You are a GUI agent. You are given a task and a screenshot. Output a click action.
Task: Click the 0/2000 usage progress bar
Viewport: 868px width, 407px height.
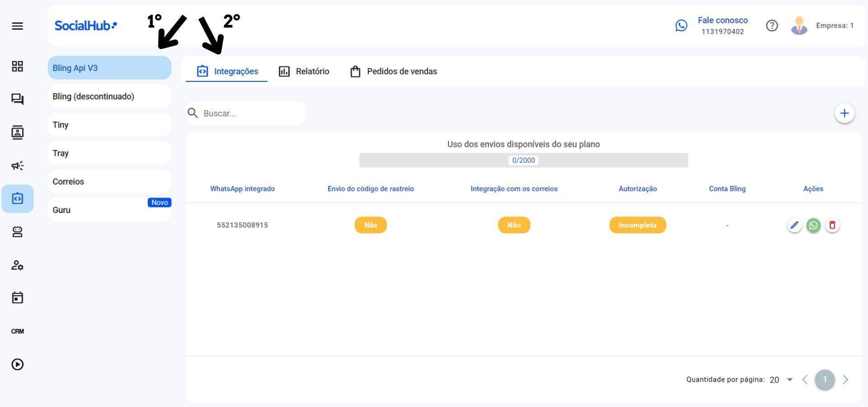point(524,160)
